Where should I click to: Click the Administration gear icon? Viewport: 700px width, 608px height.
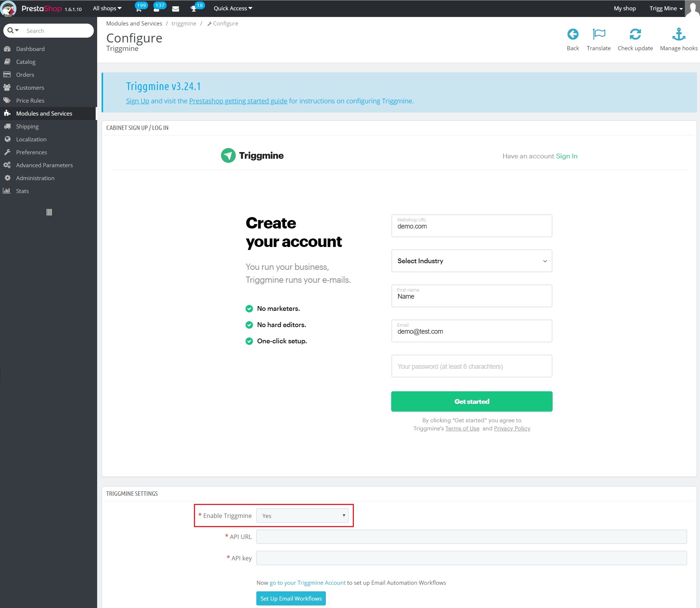coord(7,178)
